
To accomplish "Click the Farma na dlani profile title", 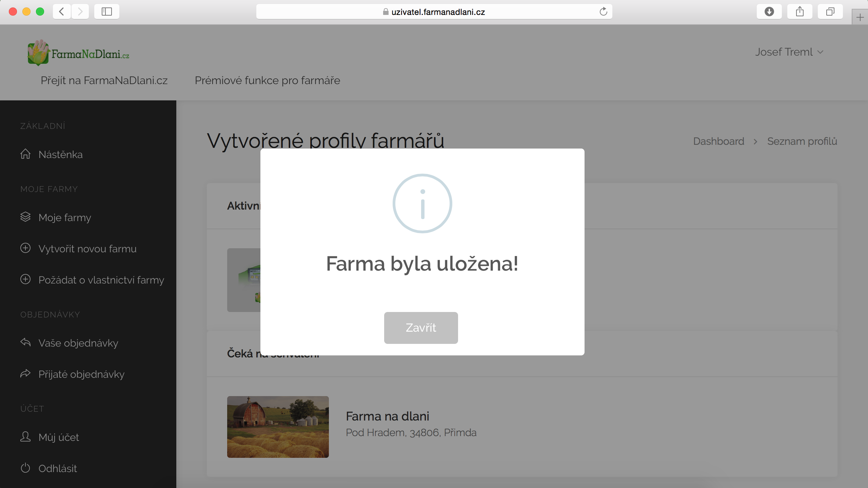I will pos(387,416).
